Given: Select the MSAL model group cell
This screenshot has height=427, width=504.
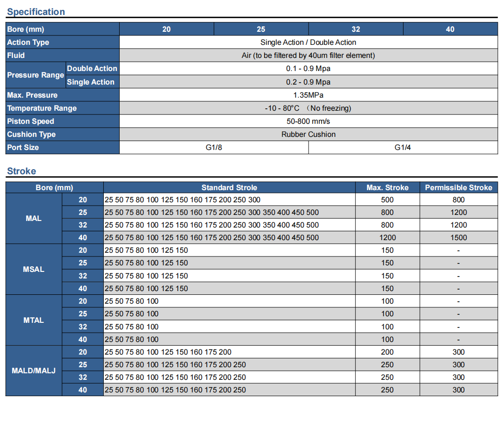Looking at the screenshot, I should (x=34, y=270).
